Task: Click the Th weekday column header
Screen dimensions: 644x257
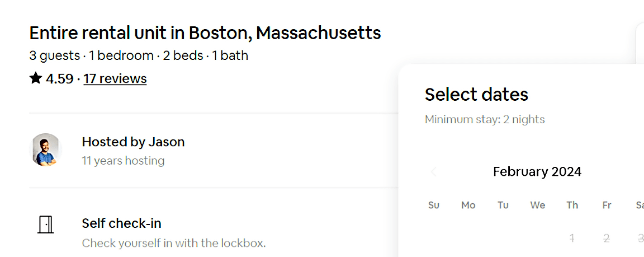Action: coord(572,205)
